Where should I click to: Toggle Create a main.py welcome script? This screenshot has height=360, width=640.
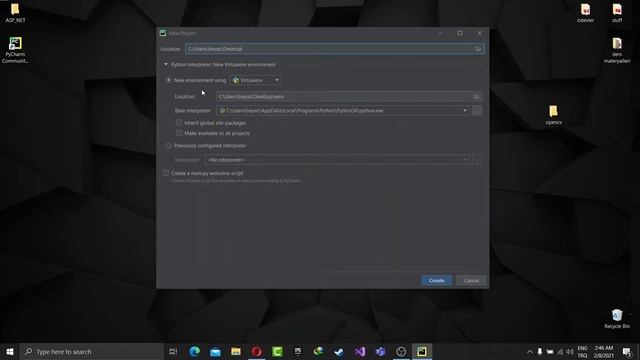coord(166,173)
